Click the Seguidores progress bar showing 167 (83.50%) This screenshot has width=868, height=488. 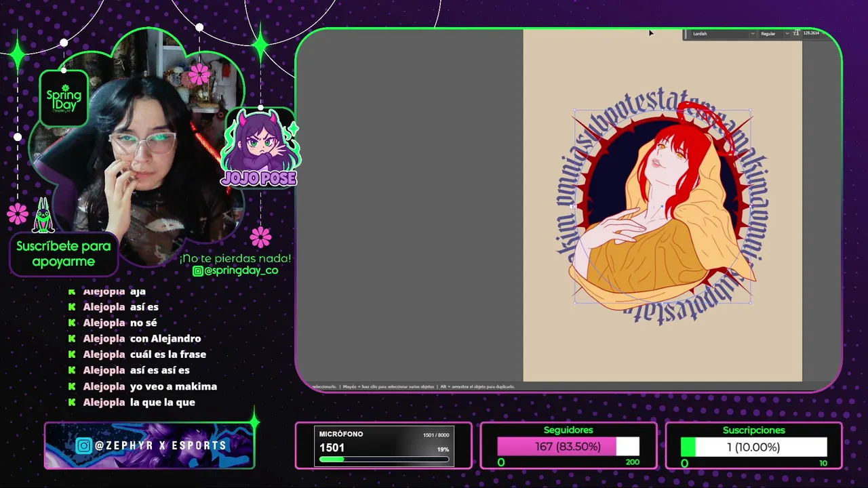click(568, 447)
